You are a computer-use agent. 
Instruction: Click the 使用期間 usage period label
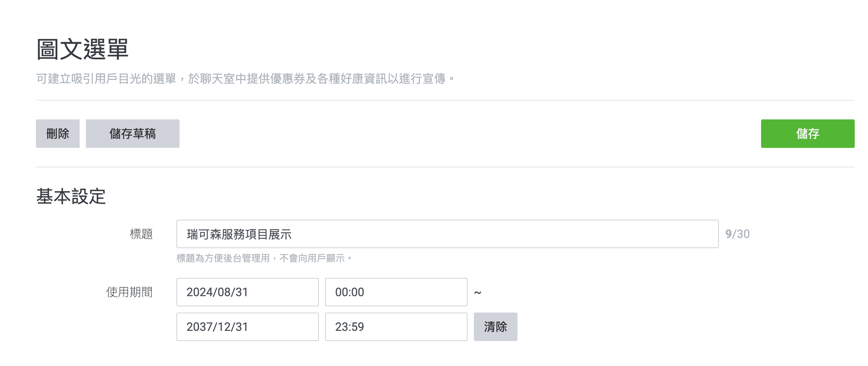(130, 292)
